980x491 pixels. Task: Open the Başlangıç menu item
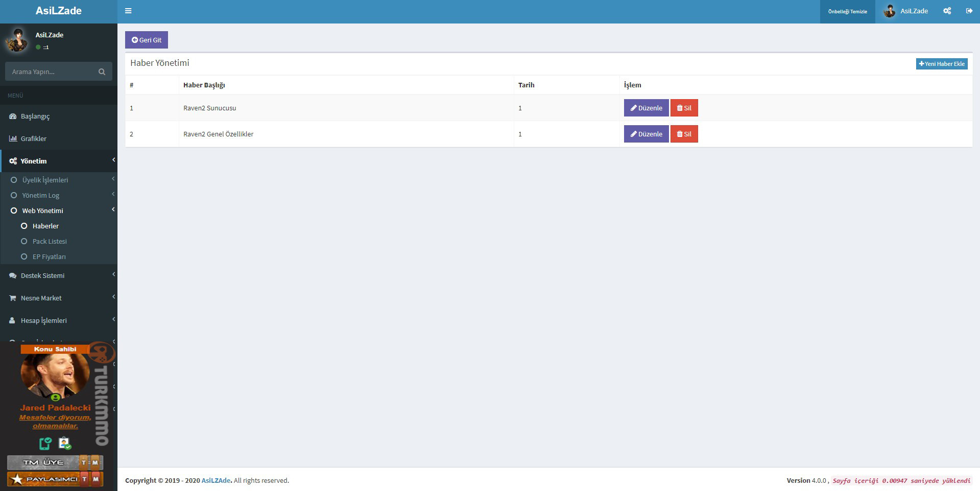click(59, 116)
